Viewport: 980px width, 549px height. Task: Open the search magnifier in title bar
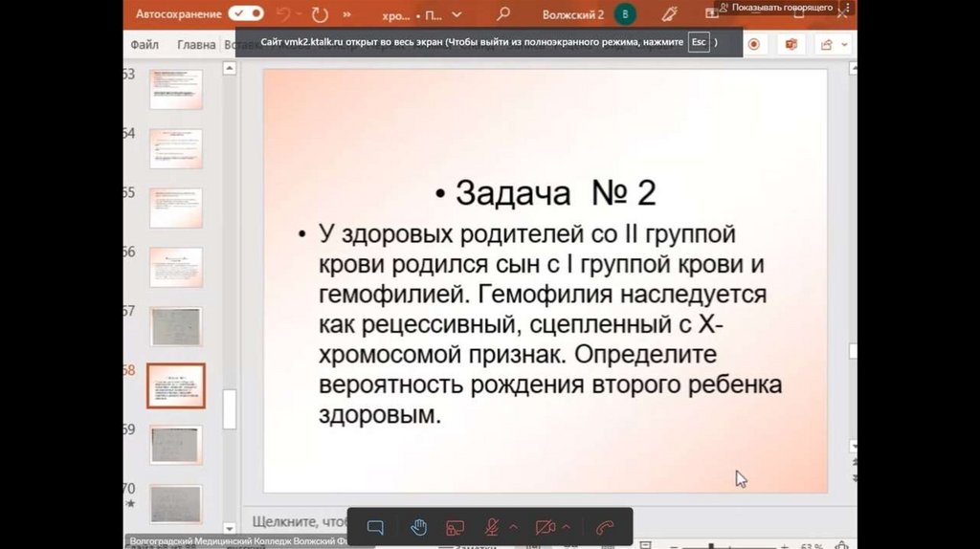coord(503,14)
